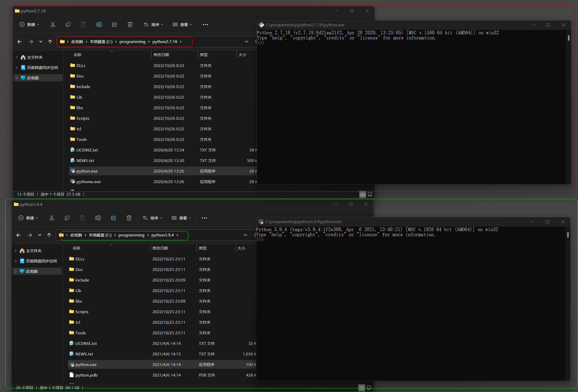
Task: Click 此电脑 breadcrumb in python3.9.4 address bar
Action: pos(76,235)
